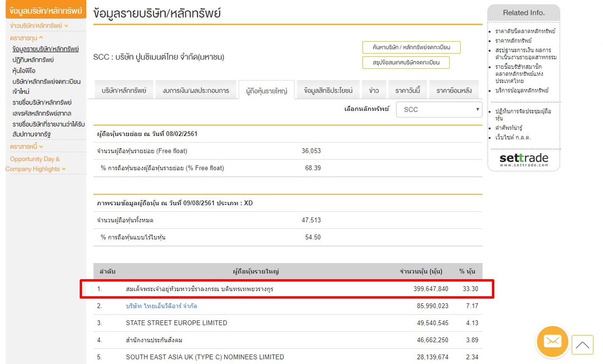Click the จำนวนหุ้น (หุ้น) column header
The width and height of the screenshot is (603, 364).
click(421, 272)
